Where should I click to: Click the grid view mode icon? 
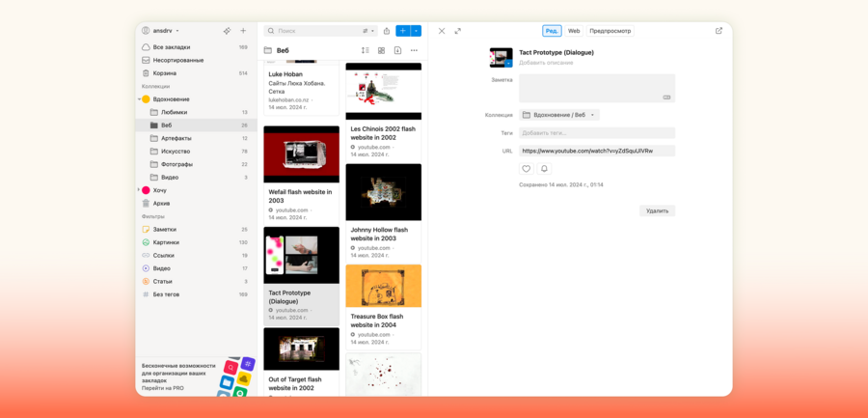(x=381, y=50)
